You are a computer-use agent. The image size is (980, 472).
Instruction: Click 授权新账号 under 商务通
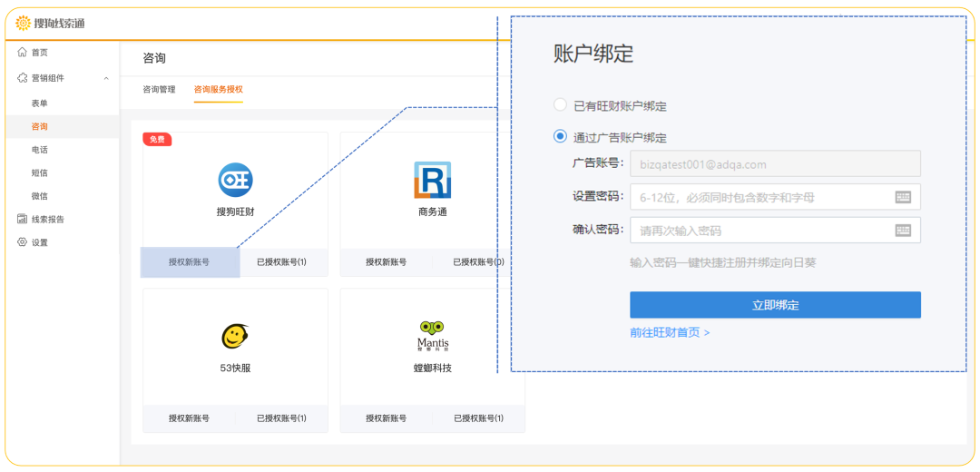(x=387, y=262)
